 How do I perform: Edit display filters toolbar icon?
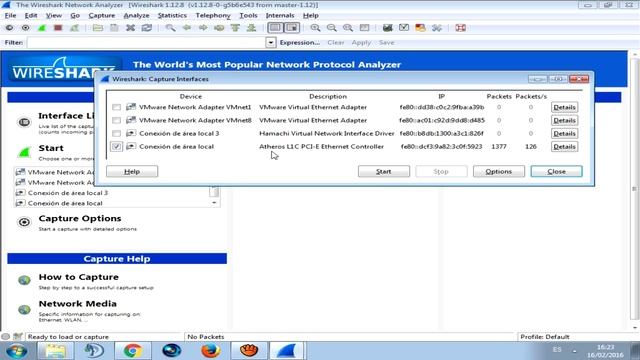pos(404,28)
